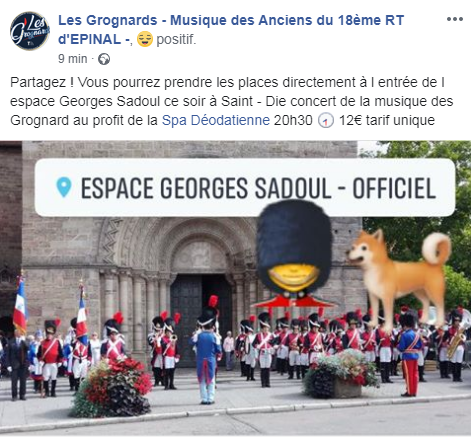Viewport: 471px width, 437px height.
Task: Open the Les Grognards profile avatar
Action: click(x=30, y=31)
